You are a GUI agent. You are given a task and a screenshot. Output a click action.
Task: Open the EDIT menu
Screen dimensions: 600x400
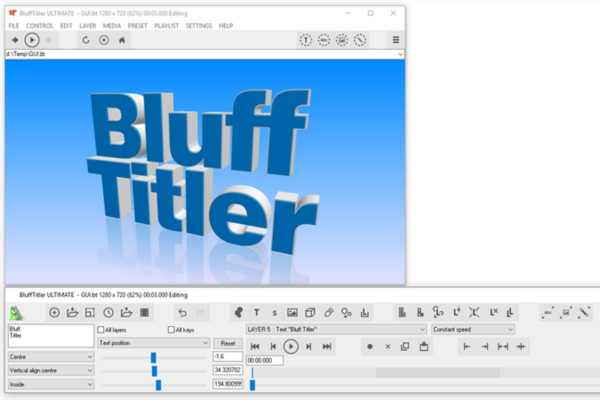point(66,26)
